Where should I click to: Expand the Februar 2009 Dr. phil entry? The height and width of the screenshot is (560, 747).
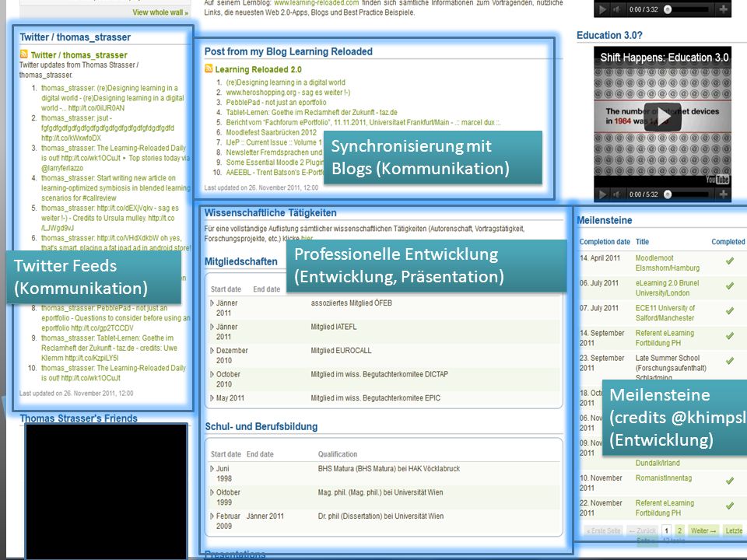click(x=212, y=516)
